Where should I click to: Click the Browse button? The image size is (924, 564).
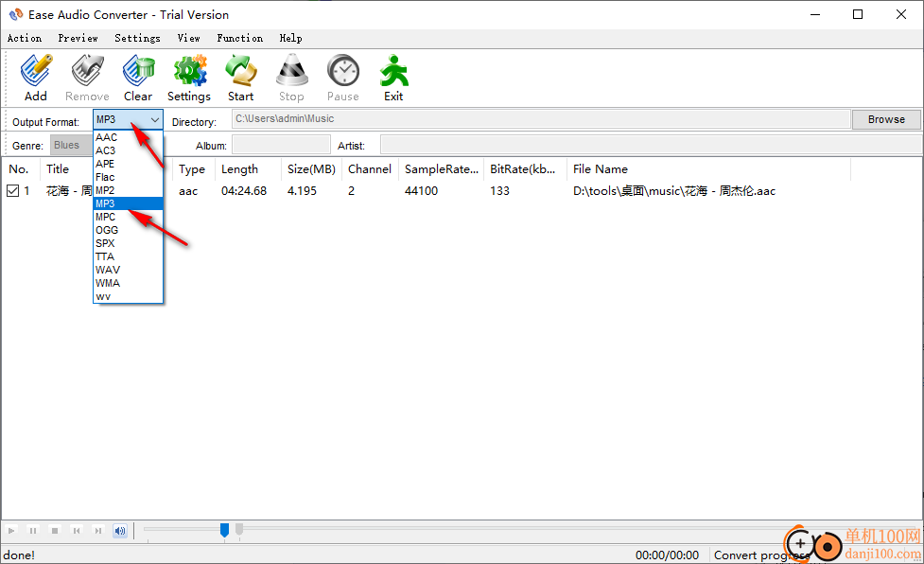point(886,119)
